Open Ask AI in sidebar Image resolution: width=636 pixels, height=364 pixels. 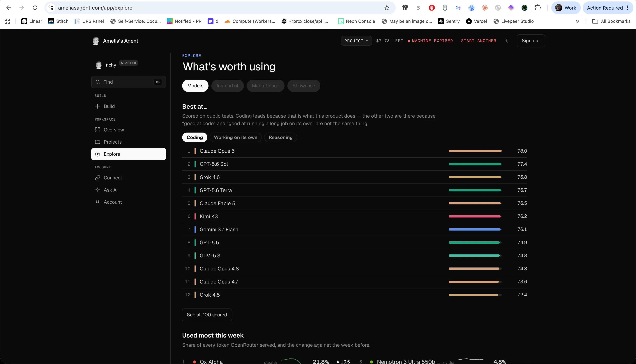(x=128, y=190)
